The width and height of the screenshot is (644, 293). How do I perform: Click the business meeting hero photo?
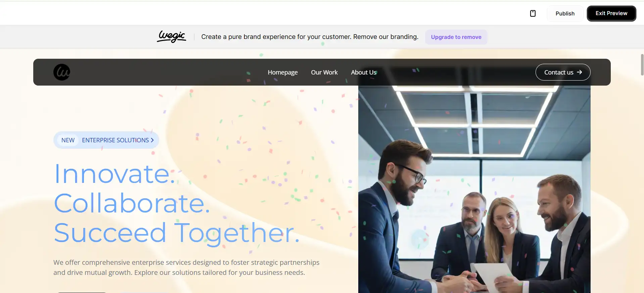pyautogui.click(x=474, y=189)
